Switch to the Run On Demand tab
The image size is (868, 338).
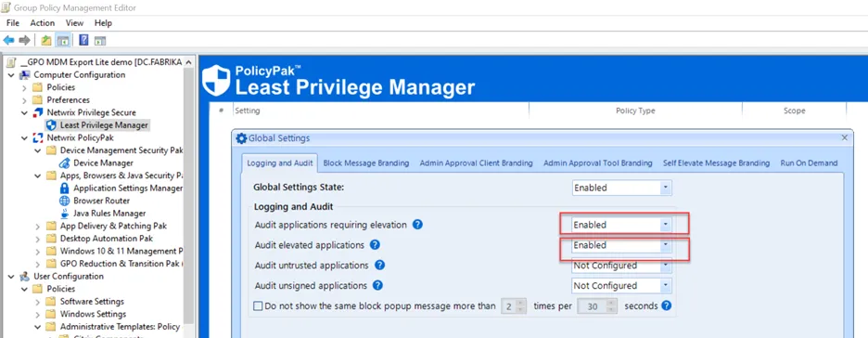tap(809, 162)
